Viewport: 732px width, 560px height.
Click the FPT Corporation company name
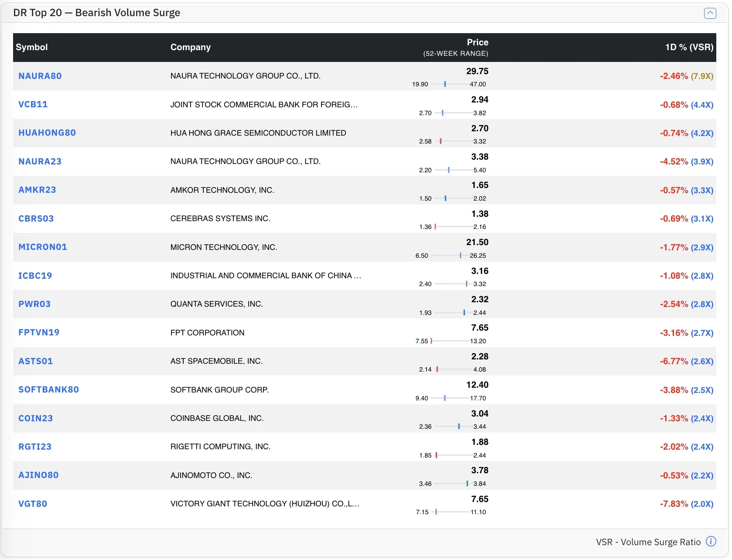[x=207, y=333]
